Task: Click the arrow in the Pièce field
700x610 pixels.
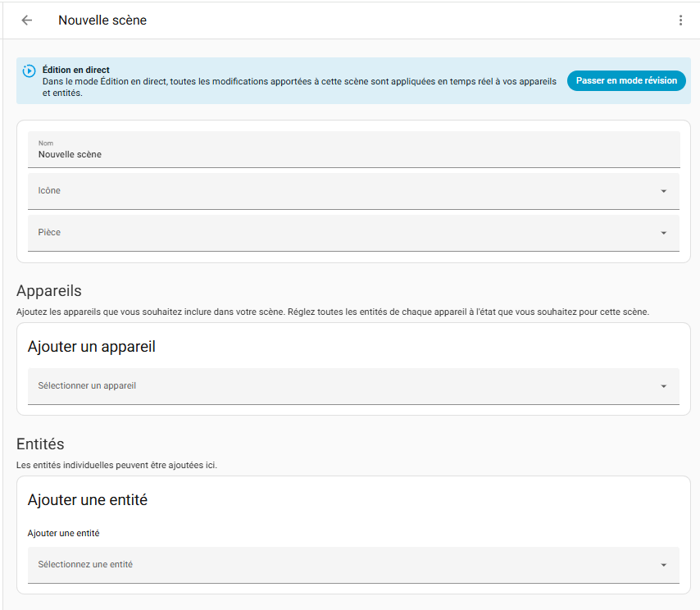Action: pos(663,233)
